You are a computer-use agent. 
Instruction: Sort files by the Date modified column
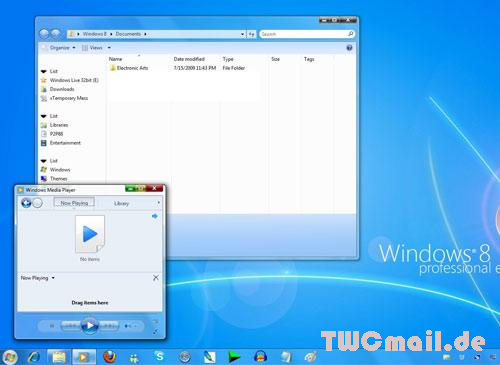click(189, 59)
